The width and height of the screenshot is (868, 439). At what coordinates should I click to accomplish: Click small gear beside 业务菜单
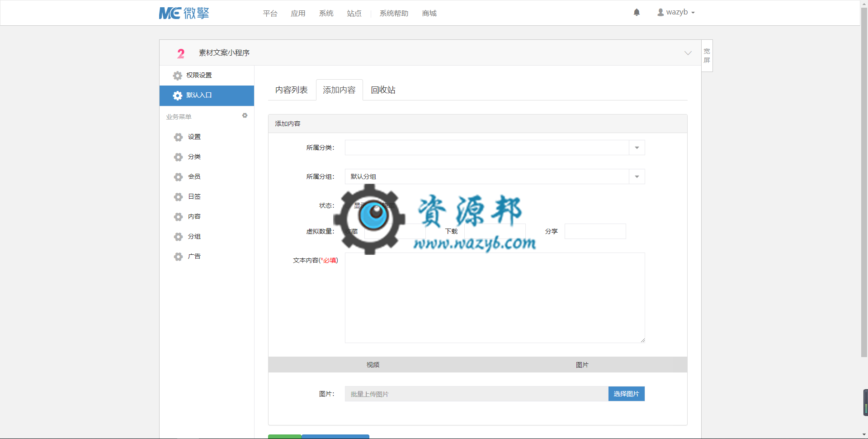245,115
